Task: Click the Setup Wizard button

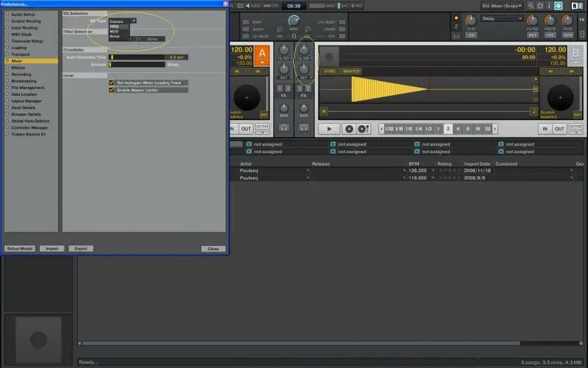Action: tap(20, 249)
